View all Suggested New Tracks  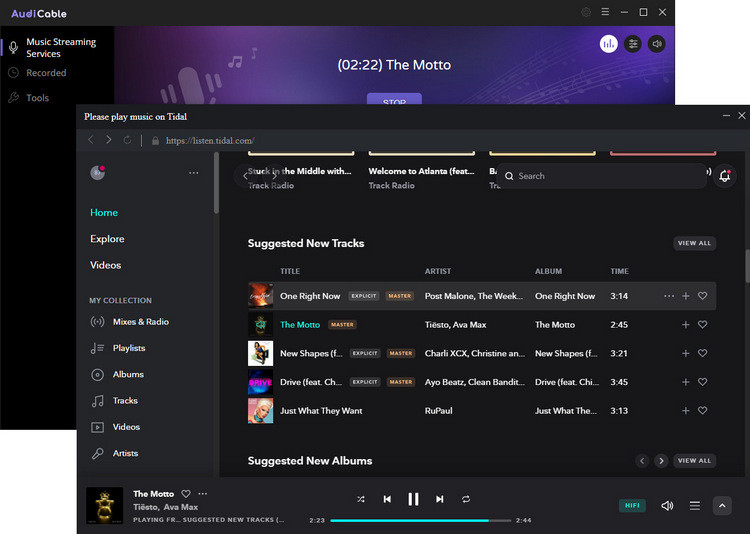[x=694, y=243]
